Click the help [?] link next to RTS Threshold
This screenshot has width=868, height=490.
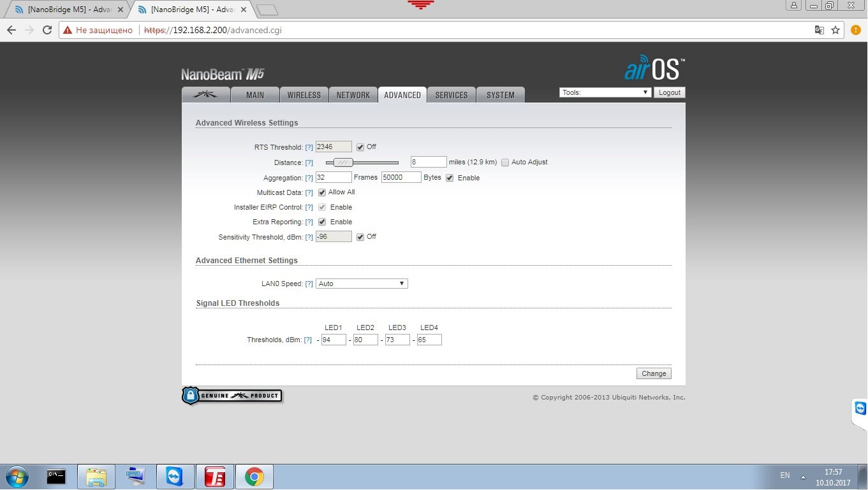tap(309, 147)
